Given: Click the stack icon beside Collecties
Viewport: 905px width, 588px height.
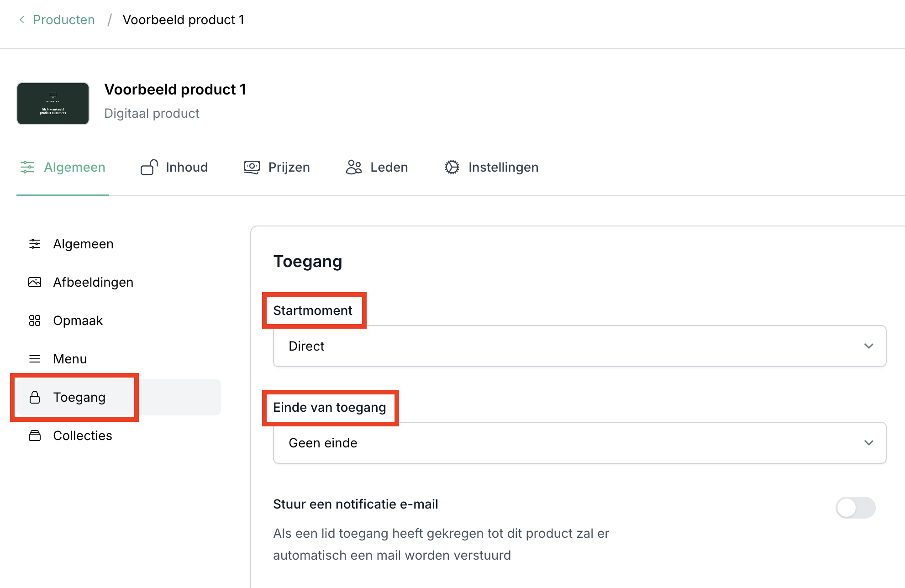Looking at the screenshot, I should coord(35,436).
